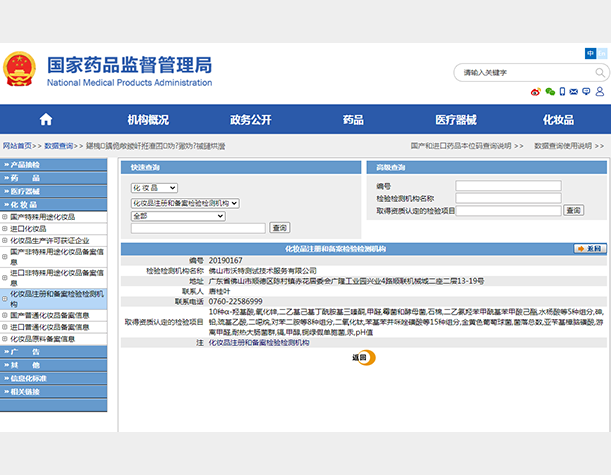611x475 pixels.
Task: Select 化妆品 sidebar section
Action: [x=53, y=204]
